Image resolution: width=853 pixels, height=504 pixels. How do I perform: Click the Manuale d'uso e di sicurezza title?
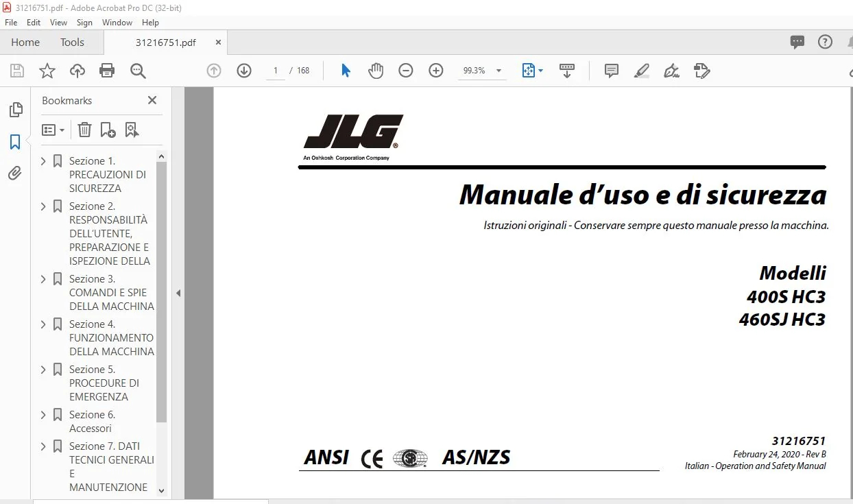coord(642,195)
